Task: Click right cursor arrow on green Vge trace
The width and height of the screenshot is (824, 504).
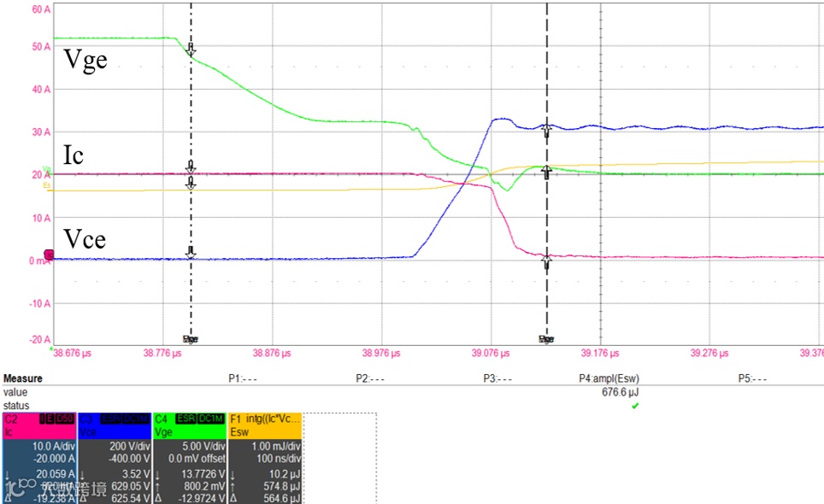Action: (x=546, y=173)
